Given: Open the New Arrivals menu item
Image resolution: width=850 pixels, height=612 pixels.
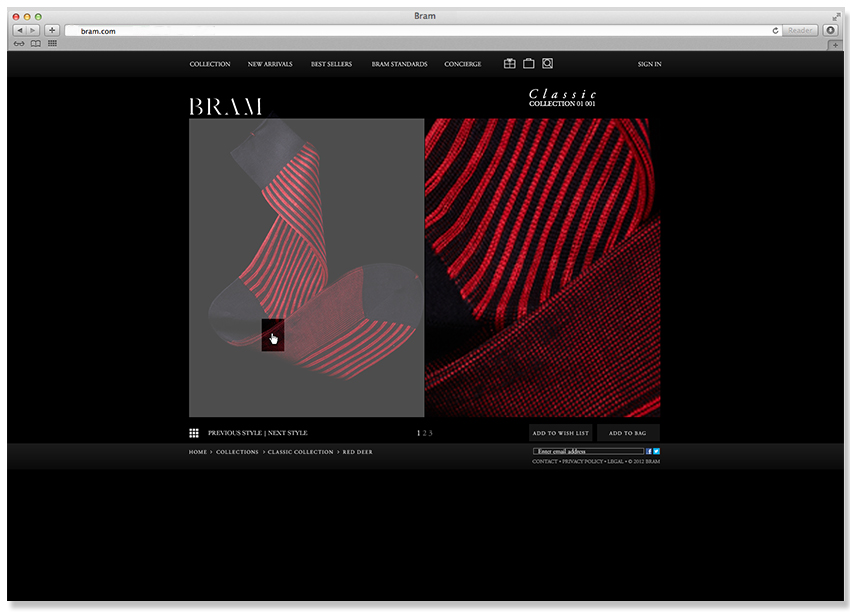Looking at the screenshot, I should tap(270, 64).
